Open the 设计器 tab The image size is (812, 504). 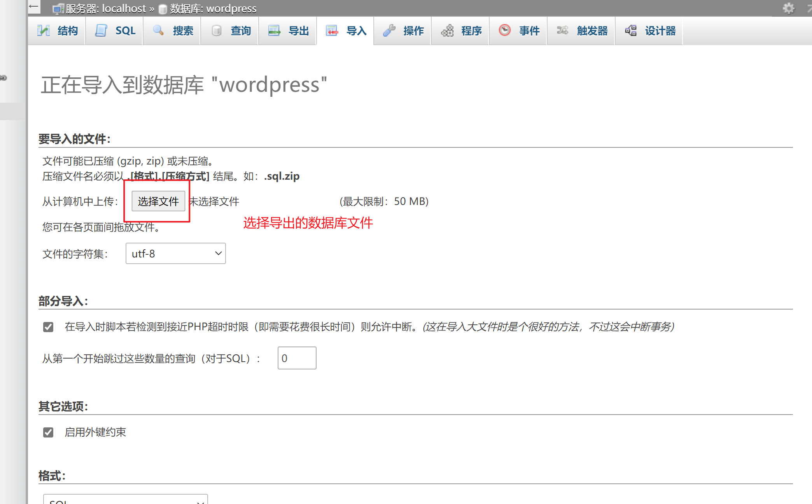tap(649, 31)
